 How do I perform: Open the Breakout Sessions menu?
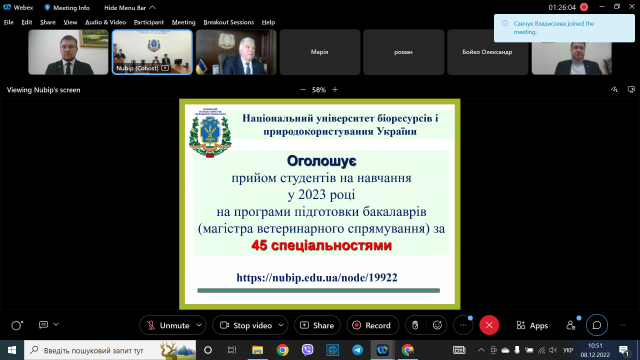point(229,22)
